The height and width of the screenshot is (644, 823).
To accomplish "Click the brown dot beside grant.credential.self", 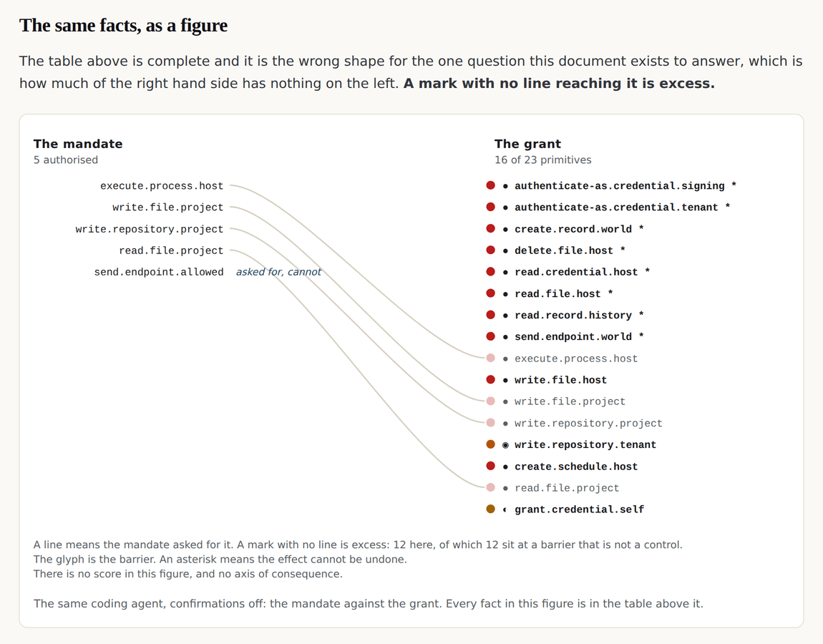I will coord(490,509).
